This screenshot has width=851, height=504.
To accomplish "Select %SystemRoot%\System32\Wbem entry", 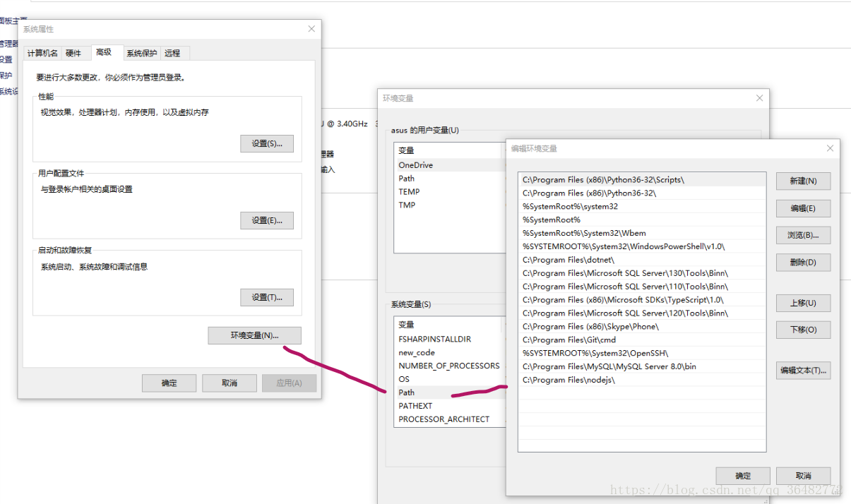I will [x=642, y=233].
